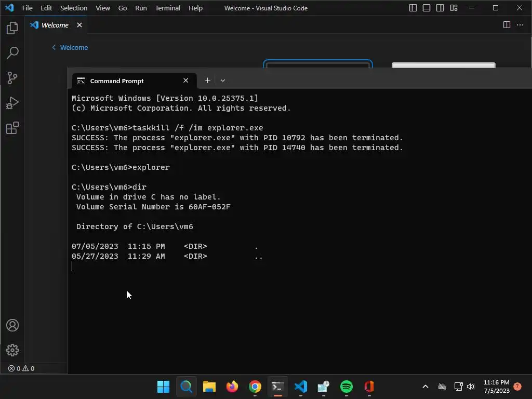Open the Go menu
Viewport: 532px width, 399px height.
point(123,8)
